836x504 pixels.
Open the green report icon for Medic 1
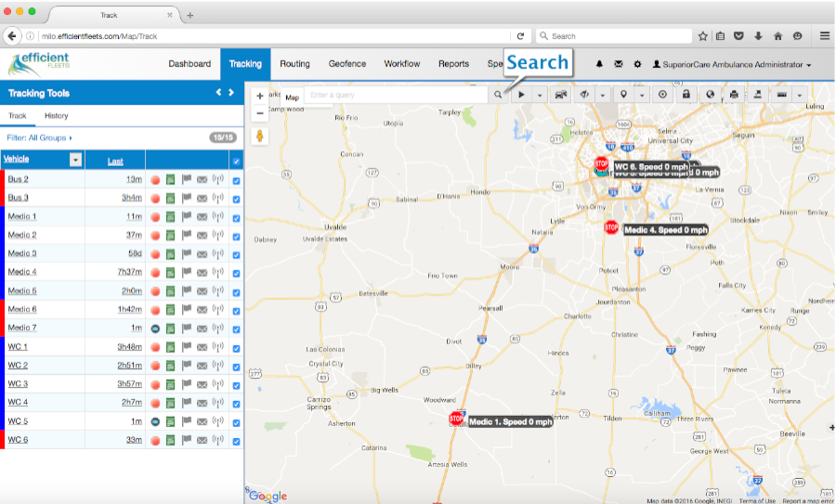170,217
